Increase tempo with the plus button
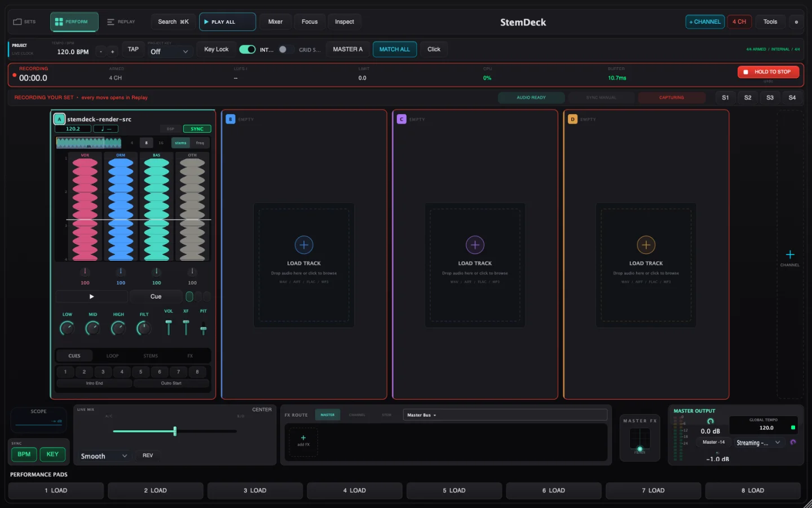The image size is (812, 508). point(112,51)
